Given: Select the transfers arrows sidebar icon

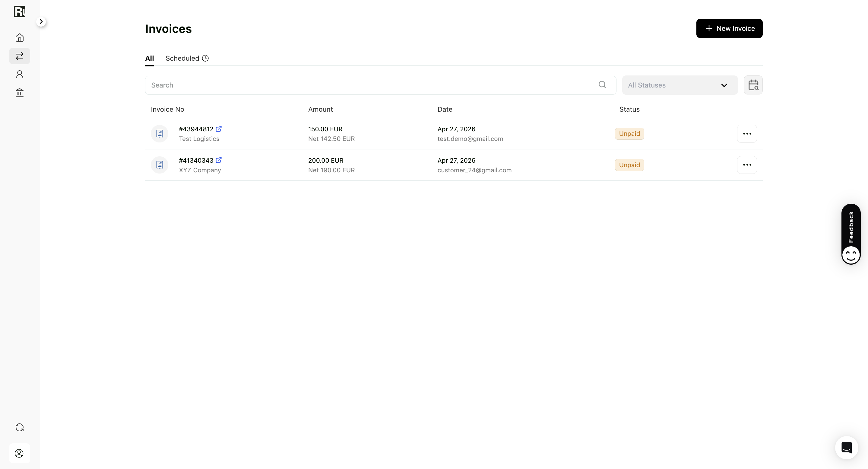Looking at the screenshot, I should pyautogui.click(x=20, y=56).
